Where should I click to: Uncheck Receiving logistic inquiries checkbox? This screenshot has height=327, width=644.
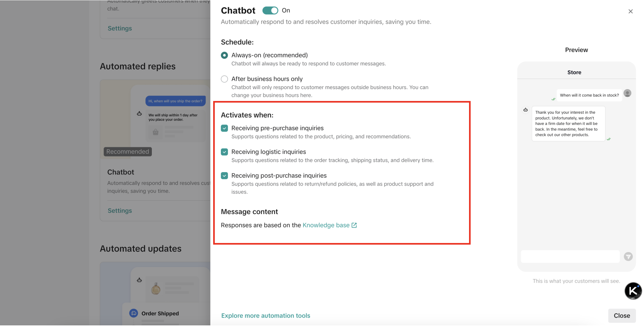coord(224,152)
